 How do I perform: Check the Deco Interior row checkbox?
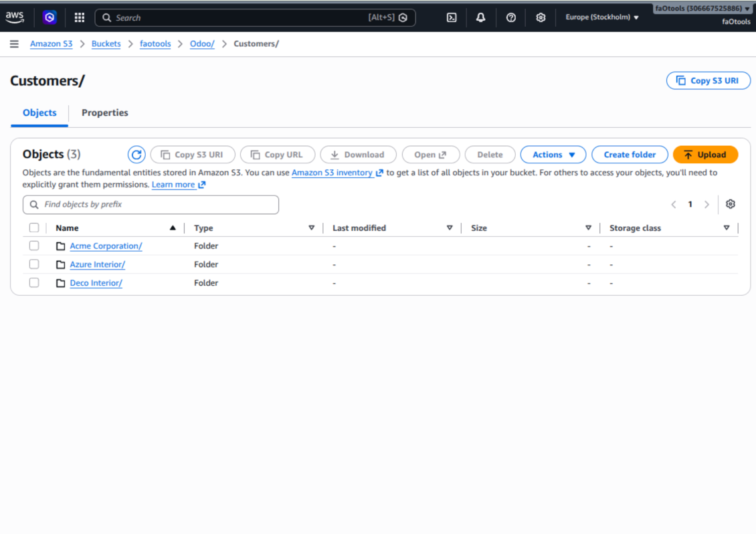tap(33, 282)
